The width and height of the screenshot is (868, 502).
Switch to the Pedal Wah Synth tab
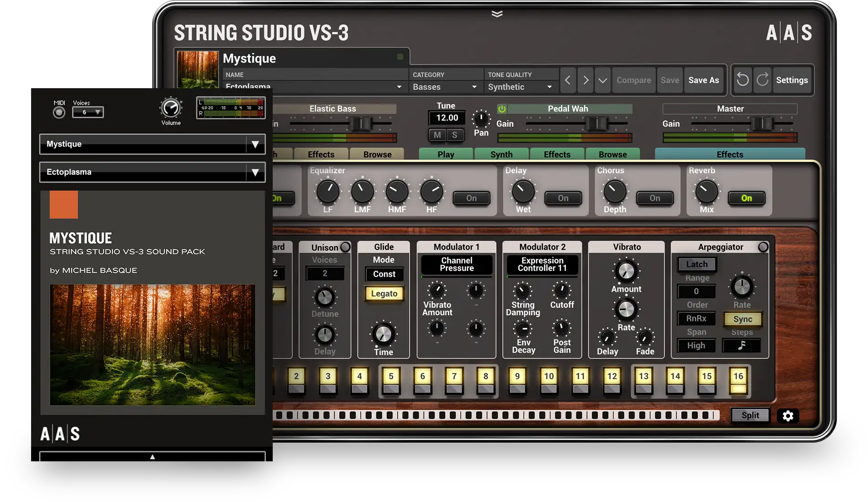(501, 154)
